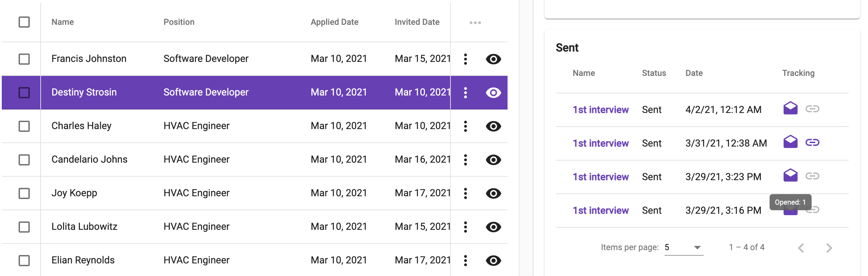
Task: Sort the table by Position header
Action: pyautogui.click(x=179, y=22)
